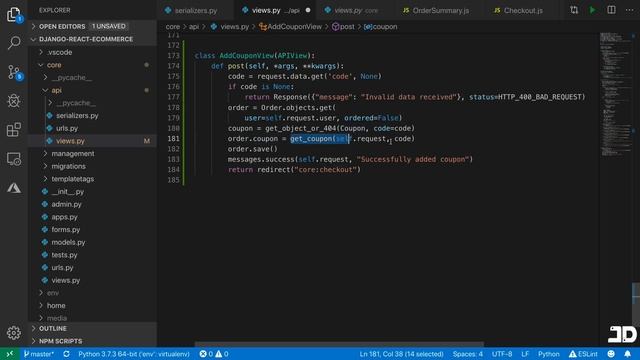Click the 'post' breadcrumb segment
Image resolution: width=640 pixels, height=360 pixels.
343,27
